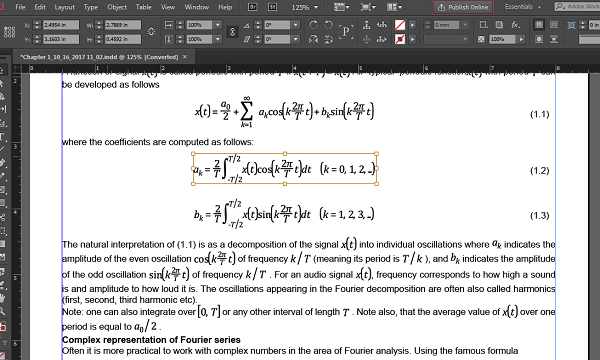
Task: Open the Table menu
Action: click(x=143, y=7)
